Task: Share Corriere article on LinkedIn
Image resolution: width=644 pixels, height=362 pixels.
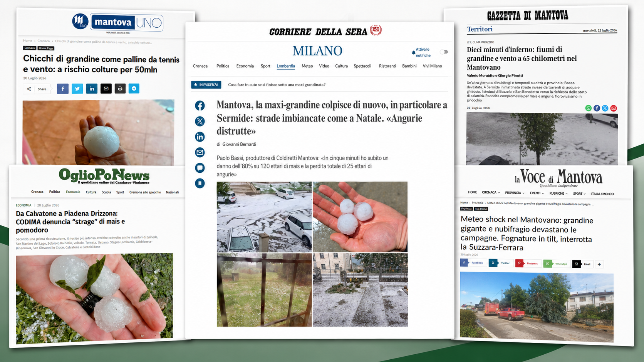Action: click(x=200, y=137)
